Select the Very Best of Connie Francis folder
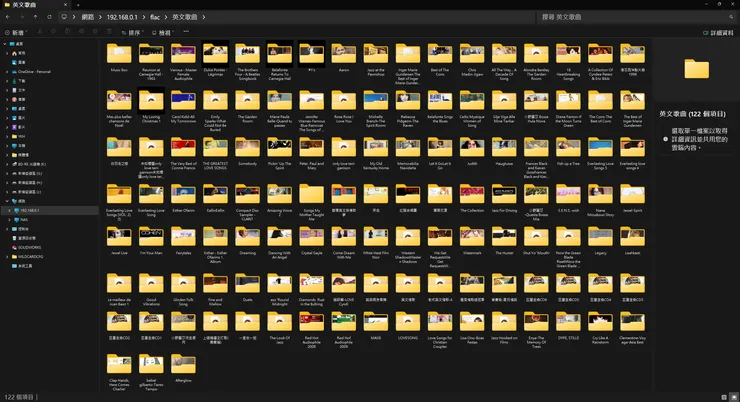The height and width of the screenshot is (402, 740). 183,153
